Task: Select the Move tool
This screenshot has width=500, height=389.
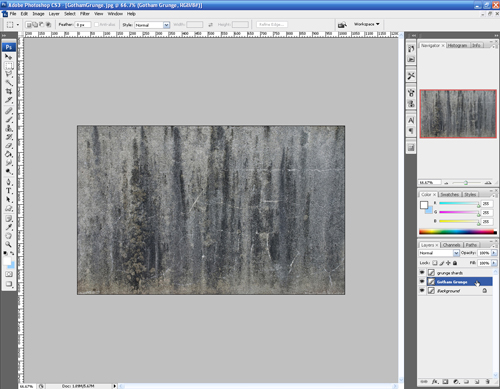Action: [x=9, y=57]
